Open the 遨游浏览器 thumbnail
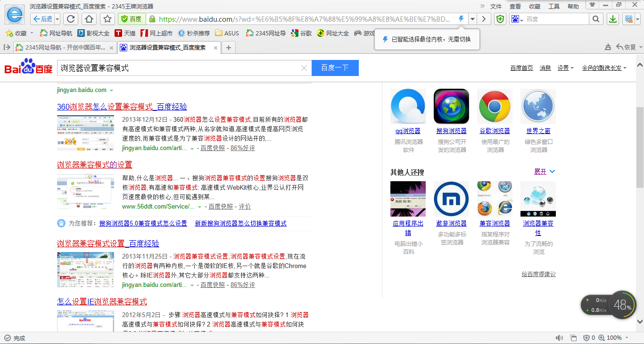644x344 pixels. pos(451,199)
